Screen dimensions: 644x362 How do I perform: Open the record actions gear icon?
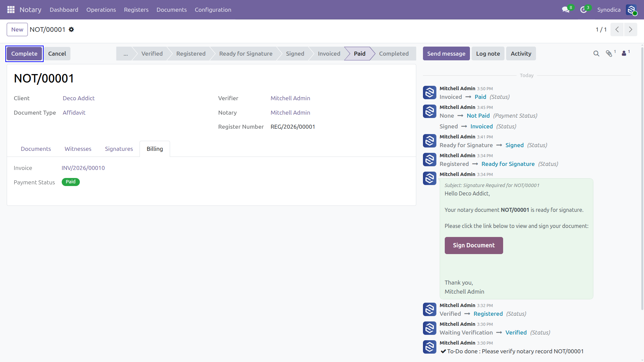coord(71,29)
